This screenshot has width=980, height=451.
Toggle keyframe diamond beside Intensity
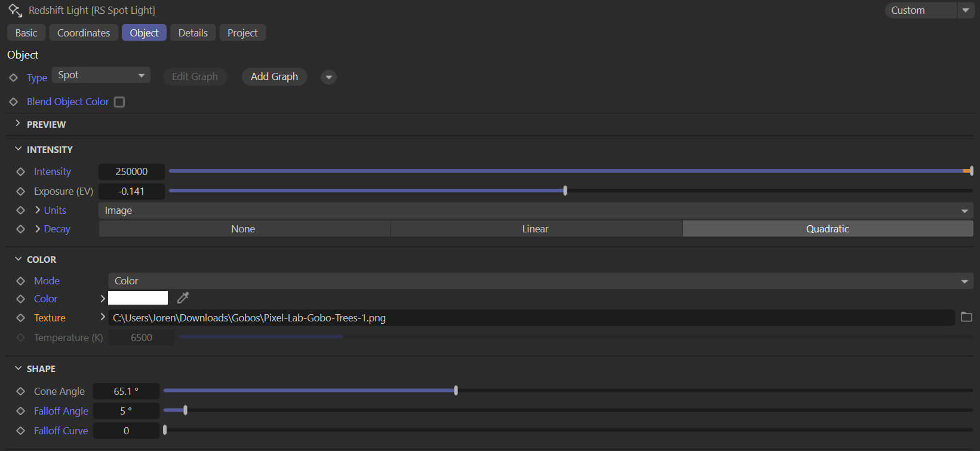[x=20, y=171]
